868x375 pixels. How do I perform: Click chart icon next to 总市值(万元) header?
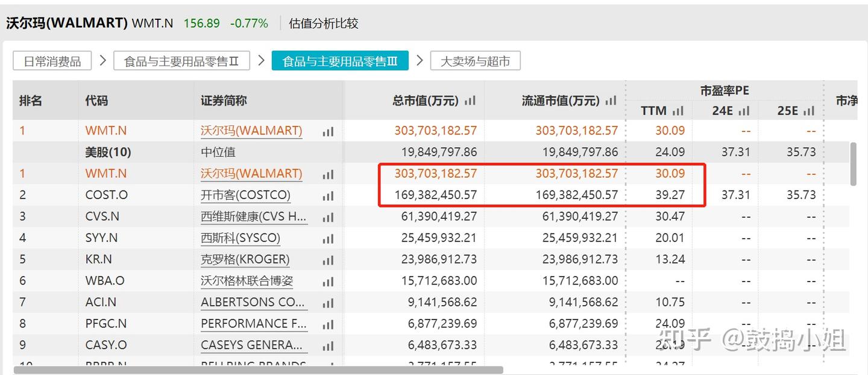(x=470, y=101)
